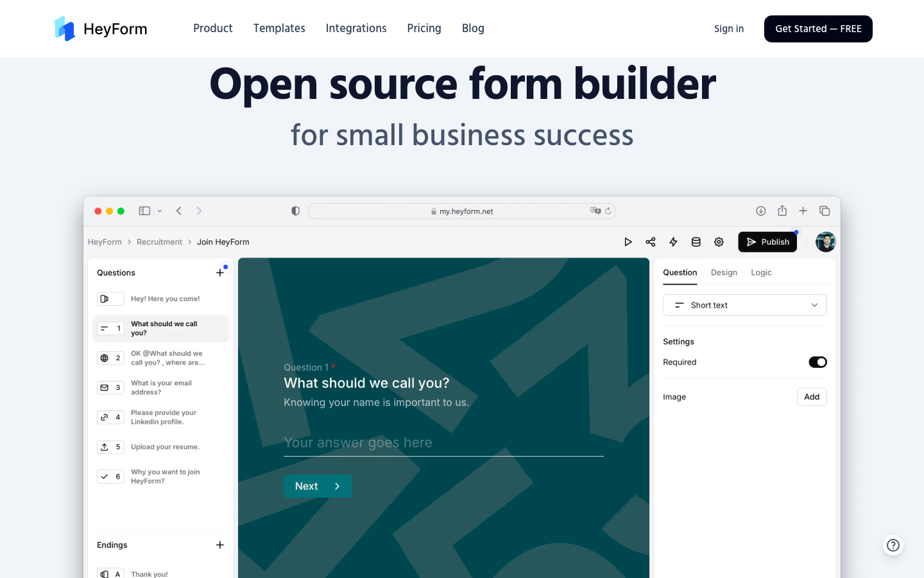Screen dimensions: 924x578
Task: Go forward with the browser forward arrow
Action: 199,211
